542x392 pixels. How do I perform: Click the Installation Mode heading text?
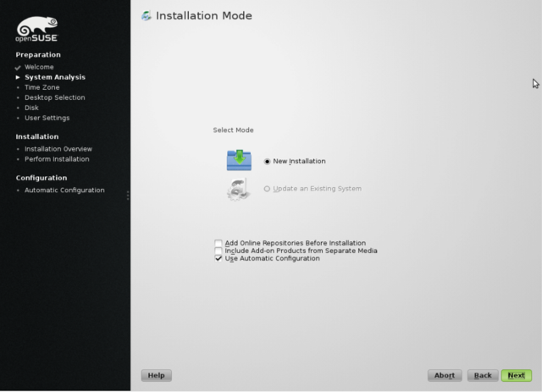coord(204,16)
